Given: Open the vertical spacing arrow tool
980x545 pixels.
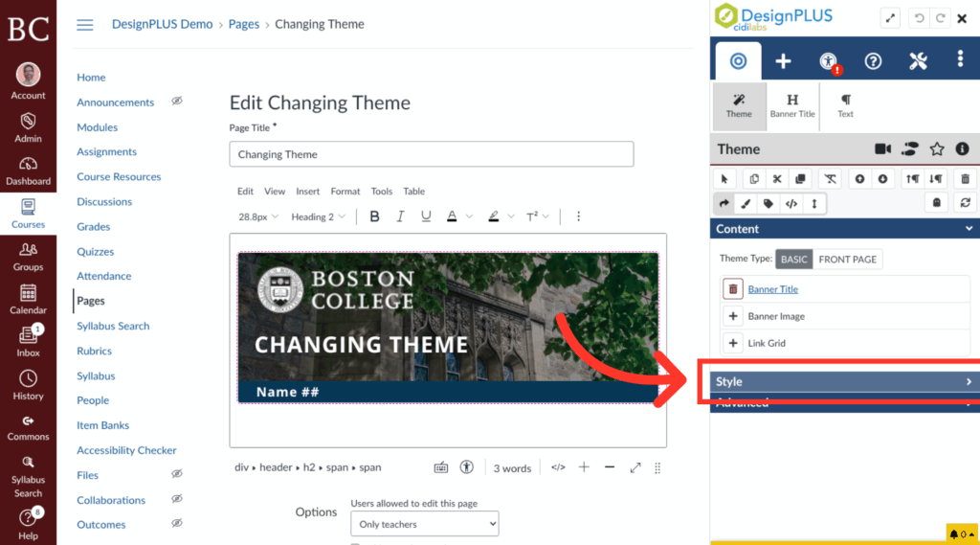Looking at the screenshot, I should click(x=813, y=203).
